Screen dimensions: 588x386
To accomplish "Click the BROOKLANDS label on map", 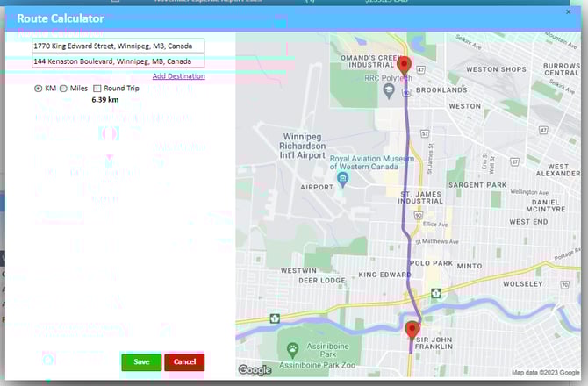I will [x=441, y=90].
